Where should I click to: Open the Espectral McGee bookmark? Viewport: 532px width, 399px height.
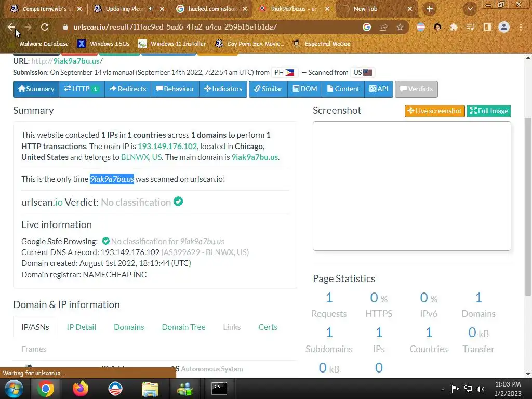point(322,44)
